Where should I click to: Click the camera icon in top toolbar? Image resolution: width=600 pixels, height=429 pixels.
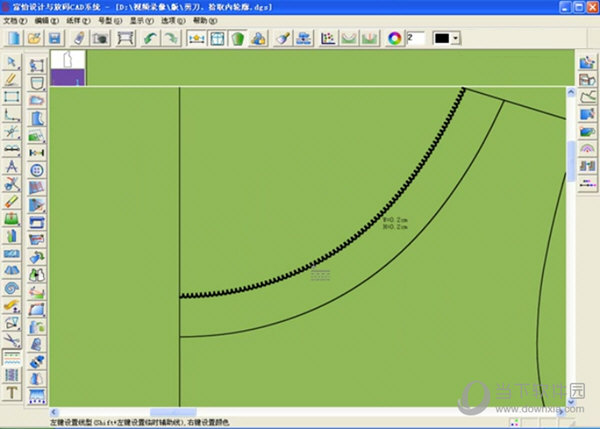(x=100, y=38)
